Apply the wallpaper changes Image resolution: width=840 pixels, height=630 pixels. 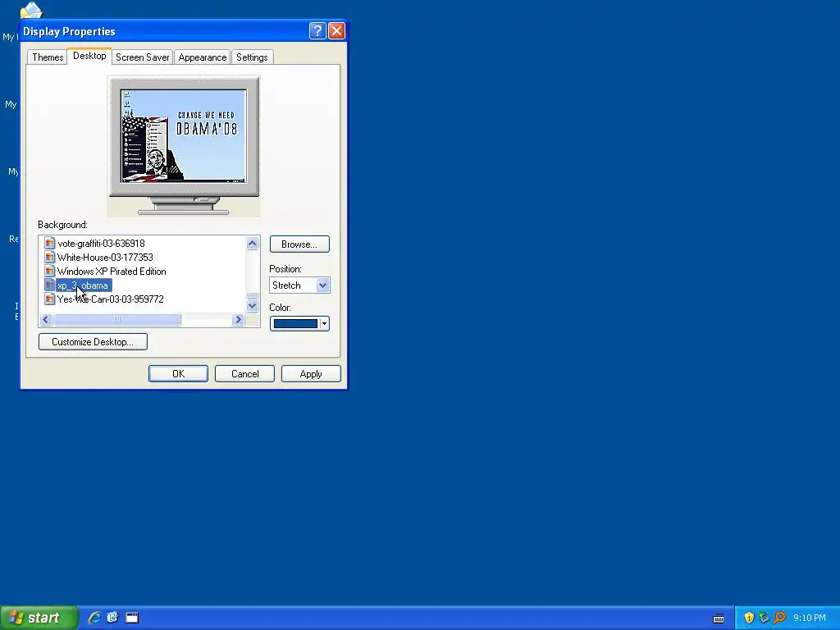(x=311, y=374)
